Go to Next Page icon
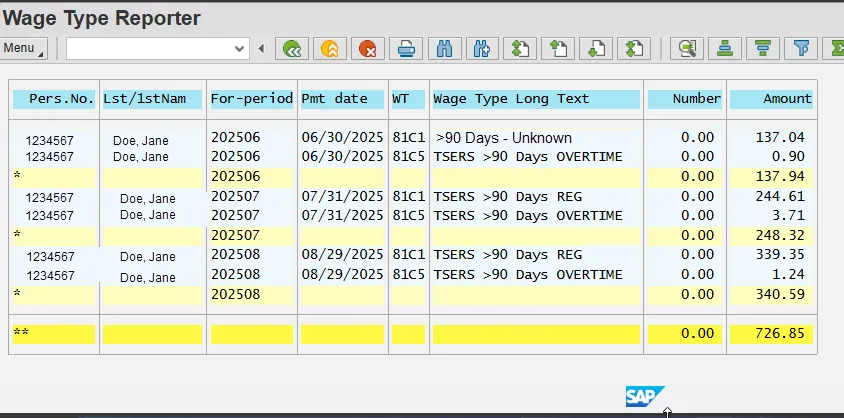This screenshot has width=844, height=418. [596, 48]
